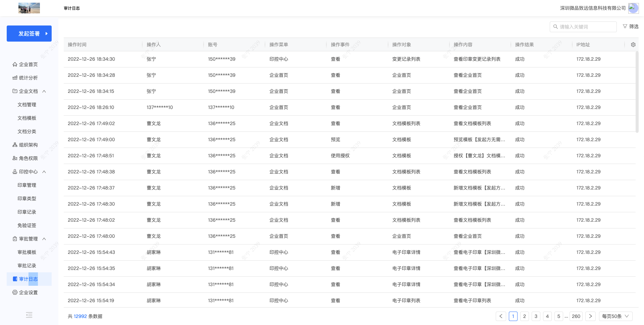The image size is (644, 325).
Task: Go to next page arrow
Action: coord(590,316)
